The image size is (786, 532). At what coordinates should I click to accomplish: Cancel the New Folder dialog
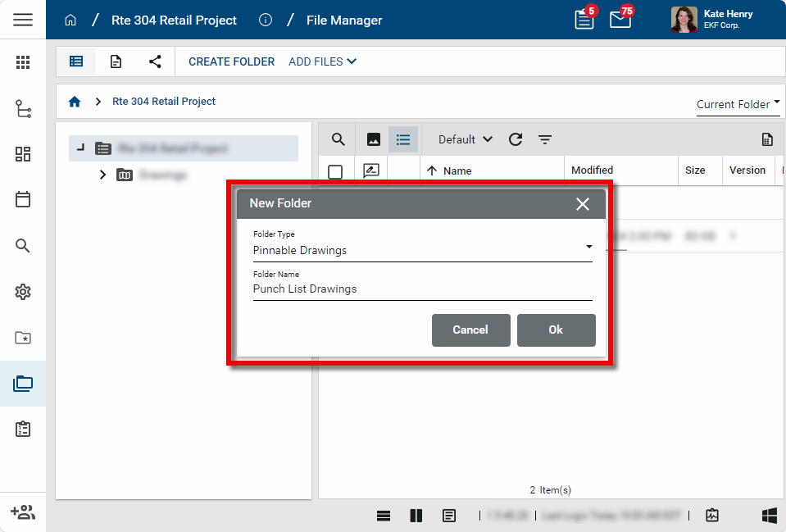(470, 330)
